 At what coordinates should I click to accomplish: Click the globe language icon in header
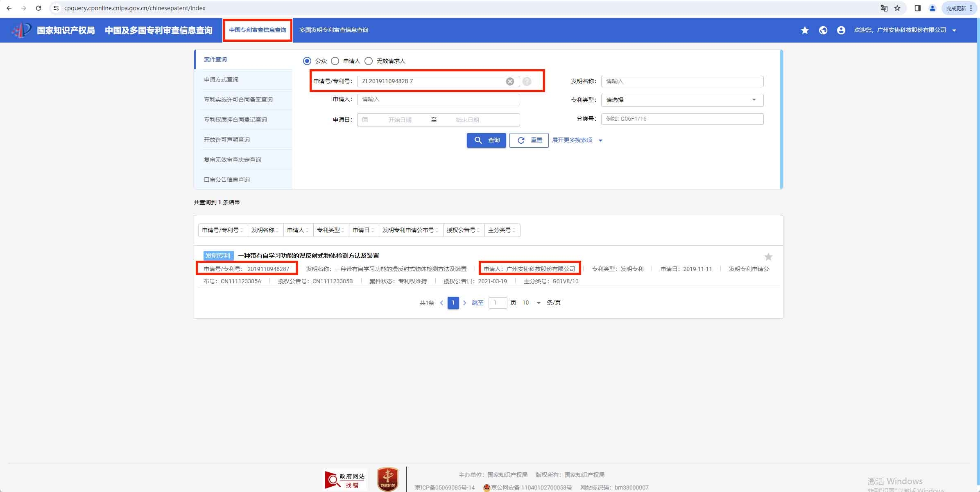pyautogui.click(x=823, y=30)
